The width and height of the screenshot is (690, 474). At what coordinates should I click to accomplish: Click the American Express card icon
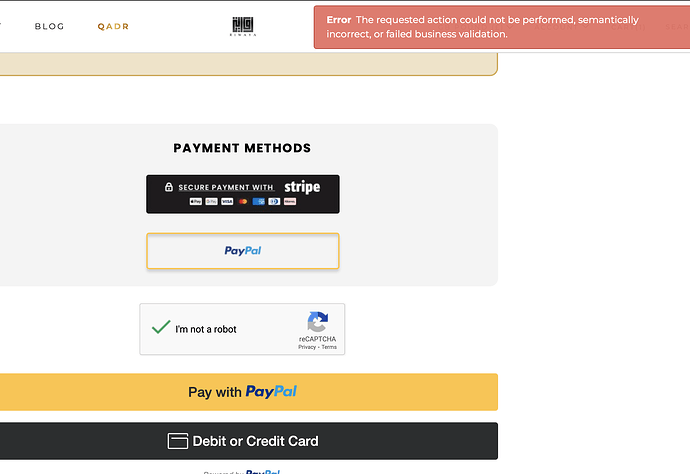tap(259, 202)
